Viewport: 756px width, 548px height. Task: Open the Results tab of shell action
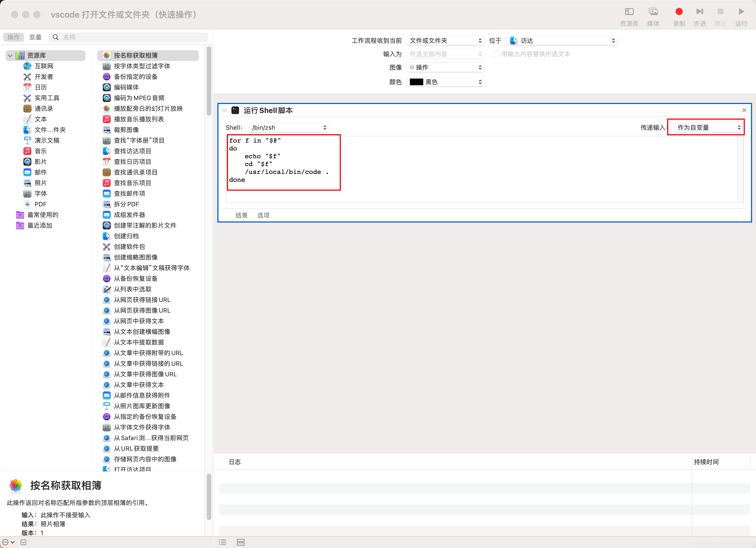tap(241, 215)
